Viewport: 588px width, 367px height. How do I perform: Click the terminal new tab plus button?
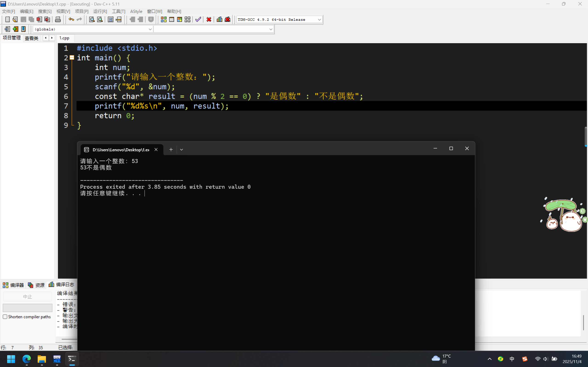(171, 149)
